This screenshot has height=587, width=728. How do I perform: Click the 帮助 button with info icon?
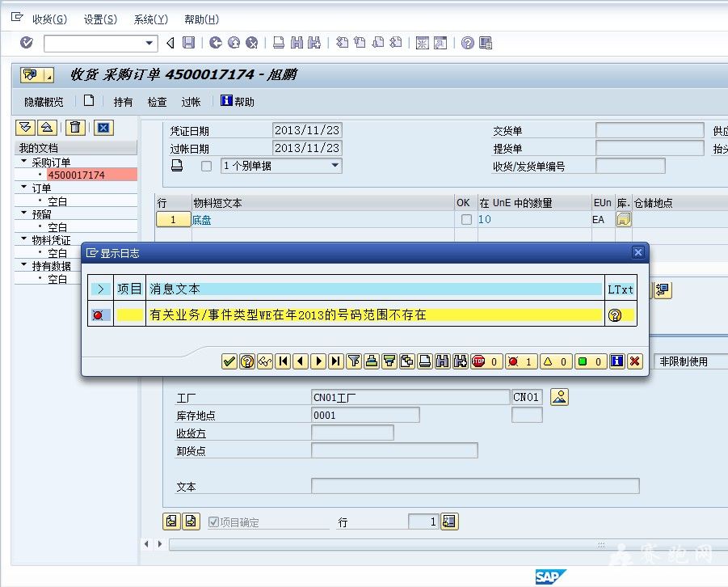click(x=238, y=101)
